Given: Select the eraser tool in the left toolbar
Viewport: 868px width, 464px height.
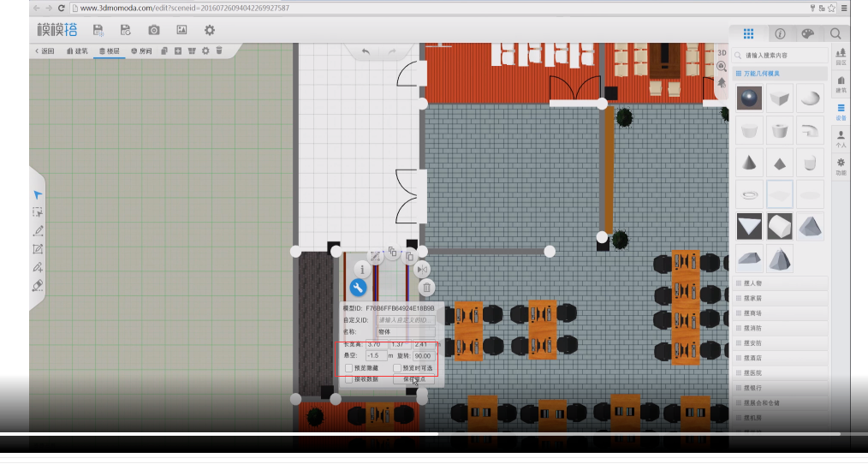Looking at the screenshot, I should 38,286.
